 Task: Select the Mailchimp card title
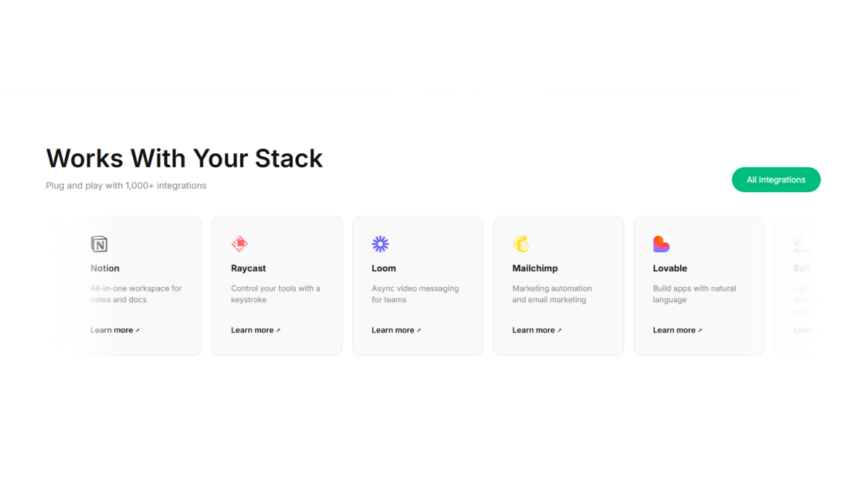coord(535,268)
